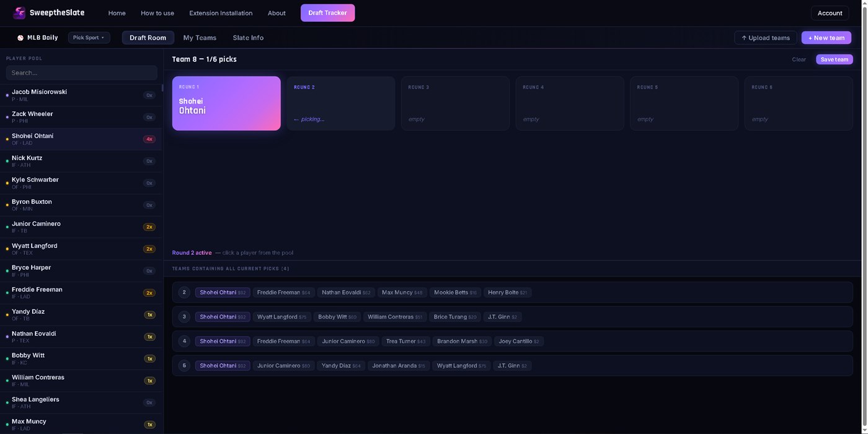Focus the player pool search field
Image resolution: width=868 pixels, height=434 pixels.
81,73
